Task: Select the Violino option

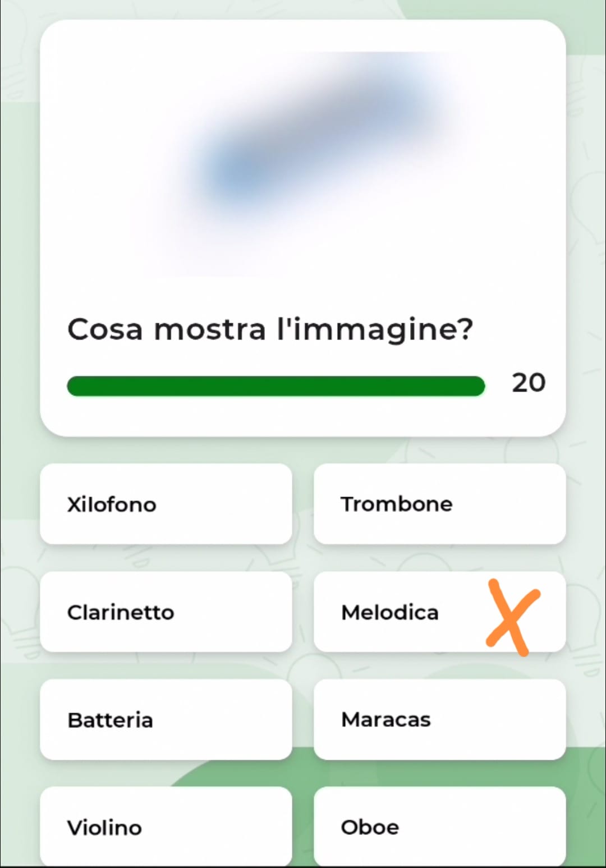Action: (x=166, y=827)
